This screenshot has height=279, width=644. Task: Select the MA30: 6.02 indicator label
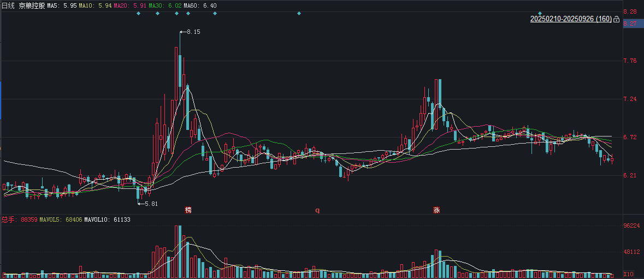[165, 6]
